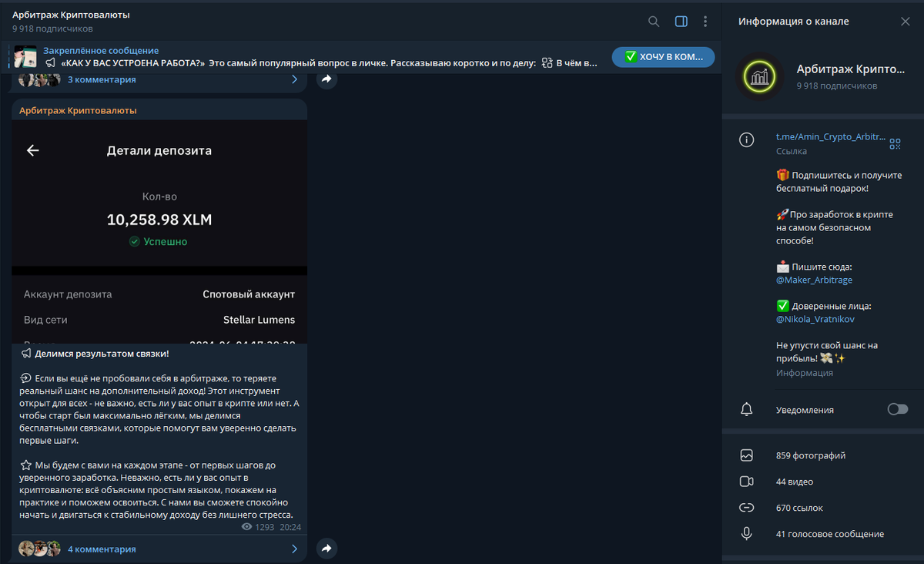Image resolution: width=924 pixels, height=564 pixels.
Task: Expand the 4 комментария chevron arrow
Action: tap(293, 549)
